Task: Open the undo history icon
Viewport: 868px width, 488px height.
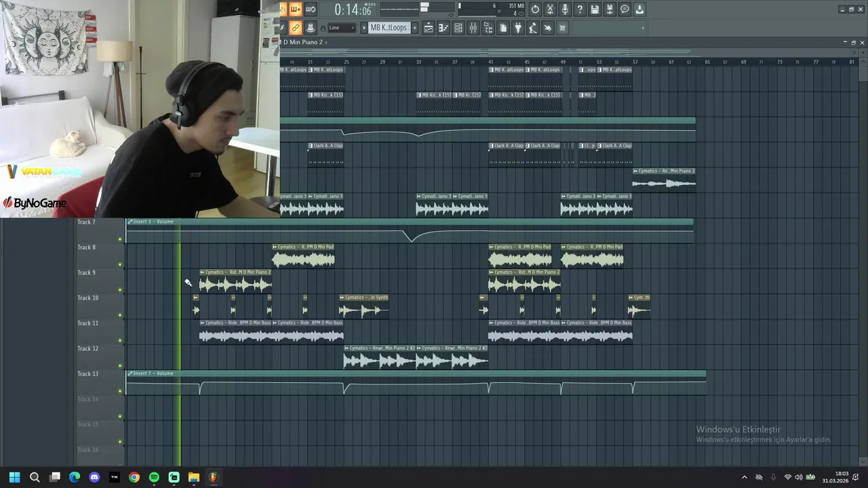Action: point(535,9)
